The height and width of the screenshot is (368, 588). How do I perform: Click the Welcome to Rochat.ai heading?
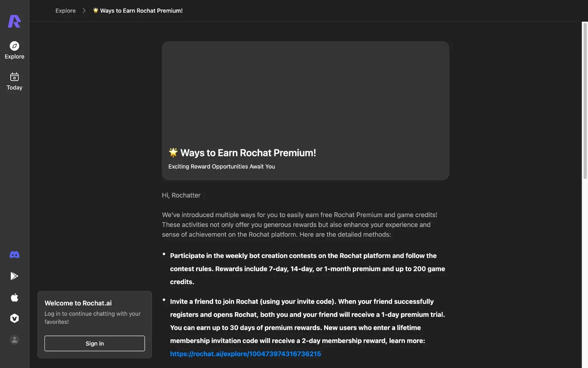78,303
